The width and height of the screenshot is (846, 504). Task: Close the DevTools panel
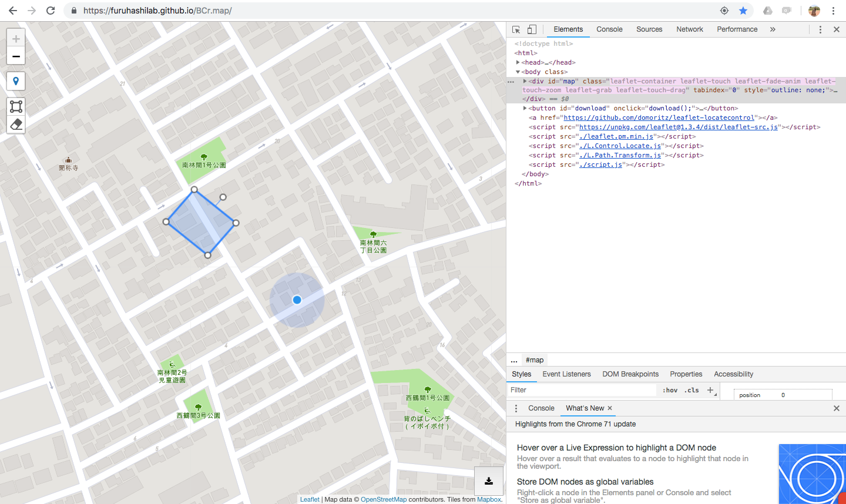(x=837, y=29)
